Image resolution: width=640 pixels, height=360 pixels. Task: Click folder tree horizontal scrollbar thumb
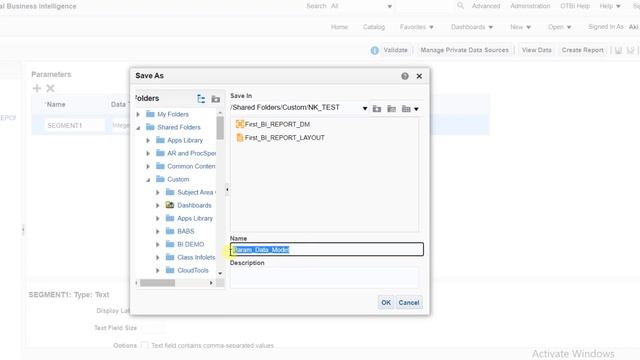[x=157, y=282]
